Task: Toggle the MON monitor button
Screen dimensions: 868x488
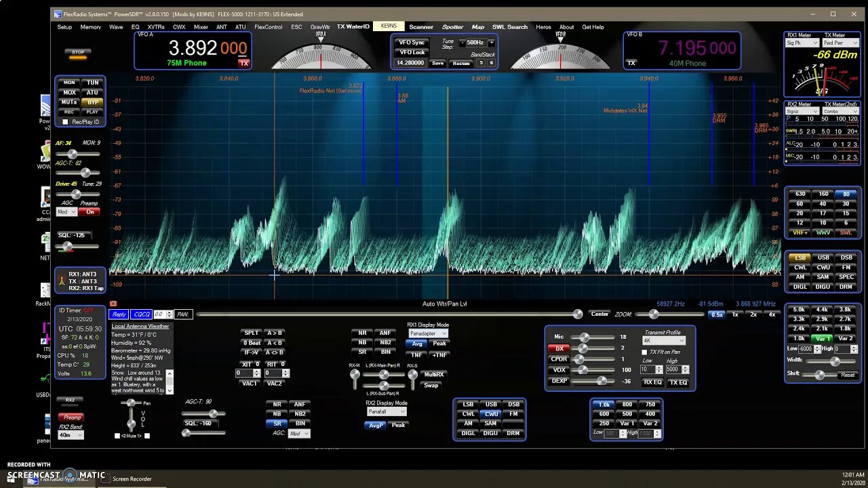Action: tap(69, 83)
